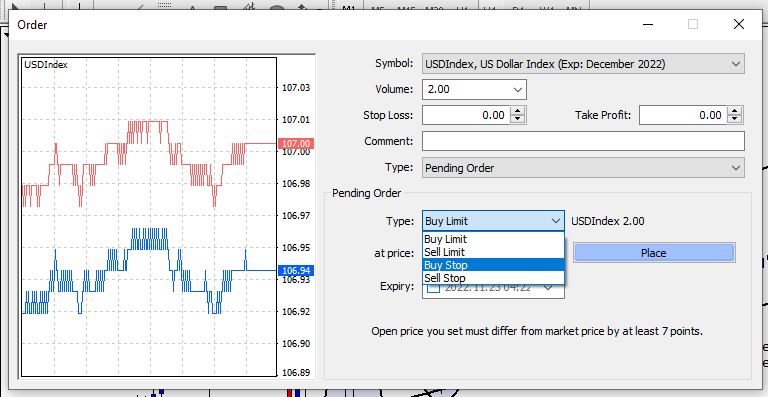The image size is (768, 397).
Task: Collapse the Buy Limit pending type dropdown
Action: [556, 221]
